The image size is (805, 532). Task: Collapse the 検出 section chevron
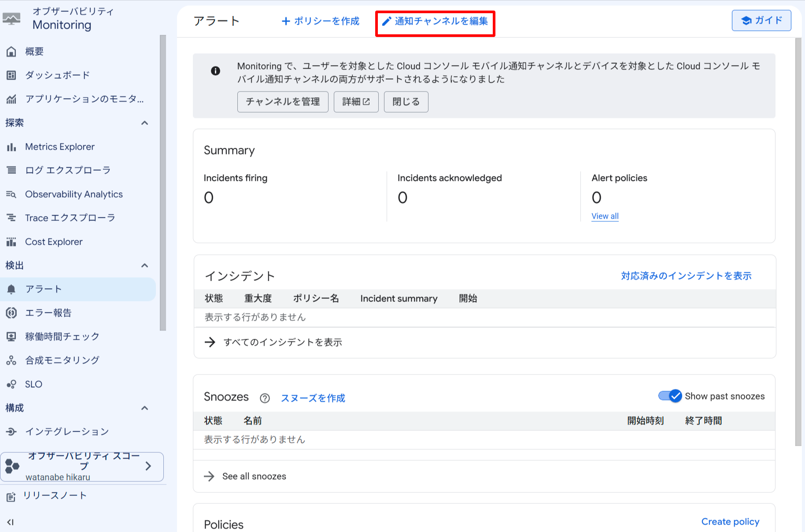(x=144, y=265)
